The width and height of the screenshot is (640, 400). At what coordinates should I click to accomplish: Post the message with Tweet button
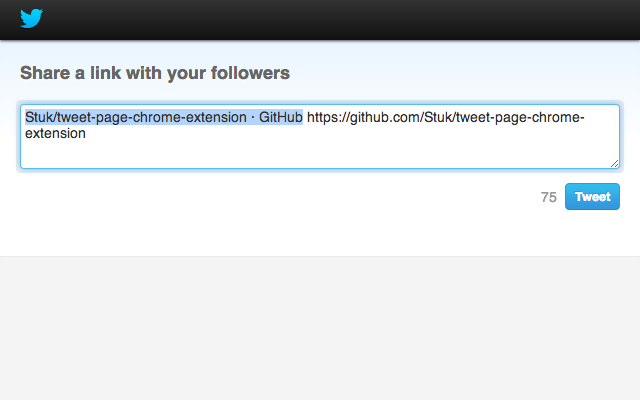tap(592, 197)
